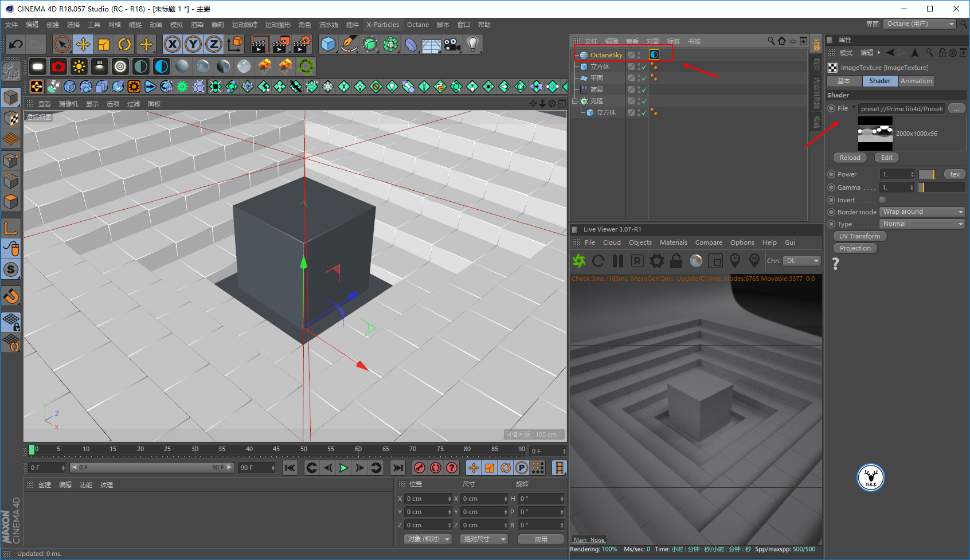
Task: Start Octane Live Viewer render
Action: pos(579,261)
